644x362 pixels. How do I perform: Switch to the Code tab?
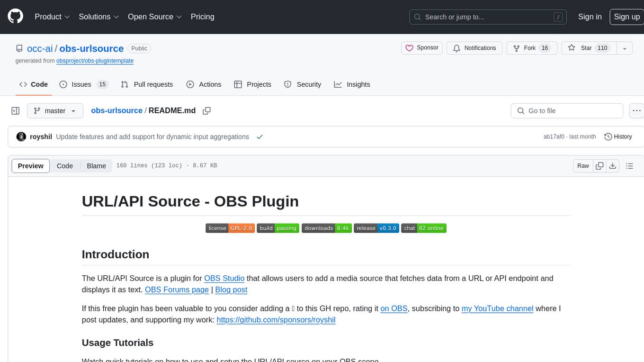[33, 84]
